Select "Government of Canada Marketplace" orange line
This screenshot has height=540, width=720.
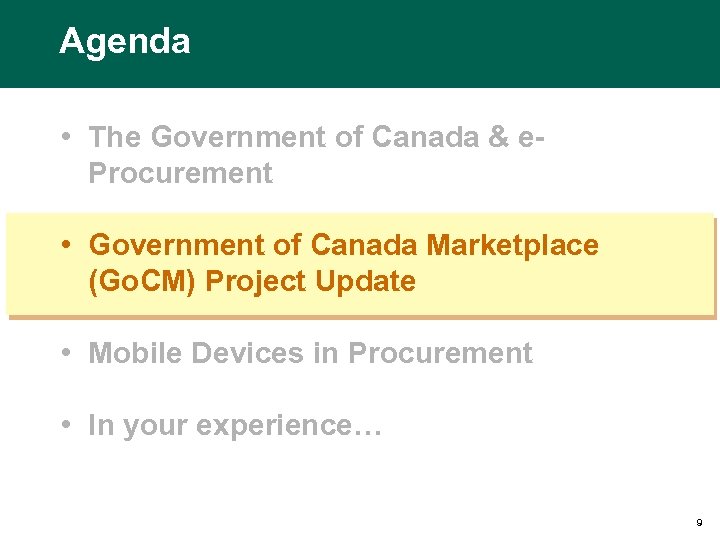coord(343,245)
